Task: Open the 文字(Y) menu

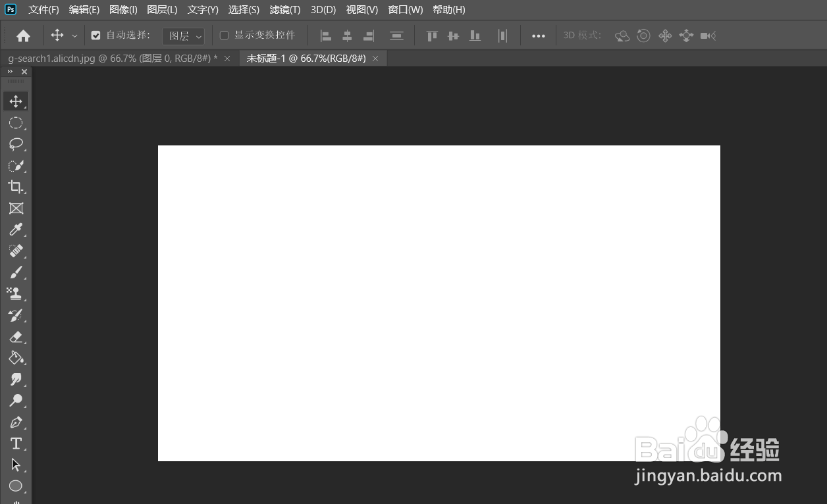Action: click(203, 9)
